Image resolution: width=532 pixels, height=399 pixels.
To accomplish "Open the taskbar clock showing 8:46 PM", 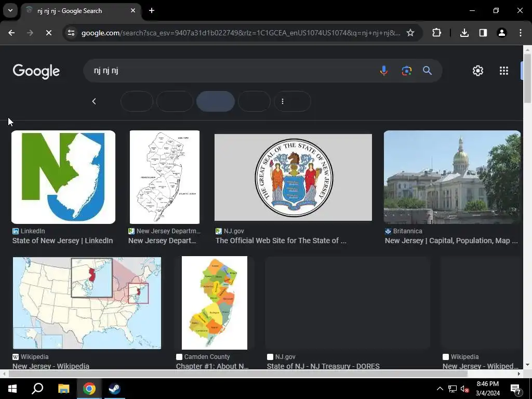I will (x=487, y=389).
